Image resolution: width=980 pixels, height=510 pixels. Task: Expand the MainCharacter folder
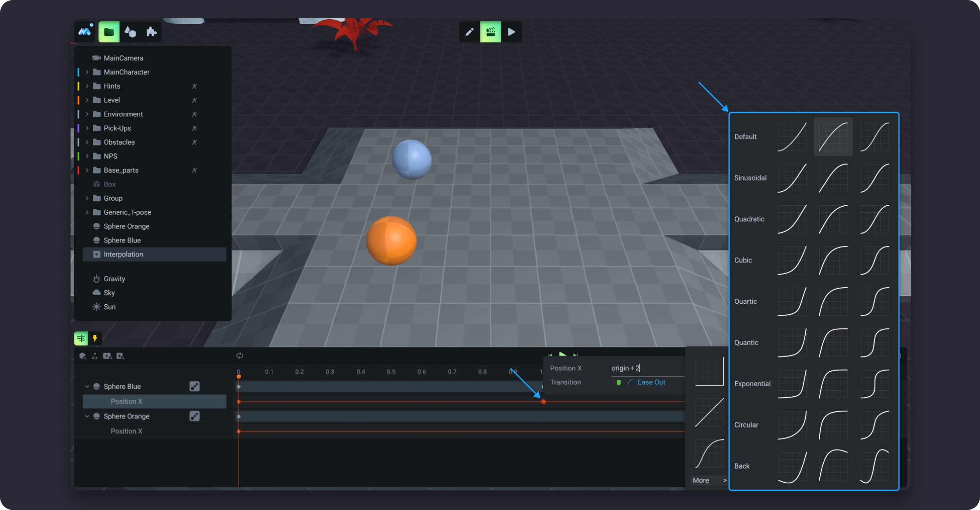coord(87,72)
